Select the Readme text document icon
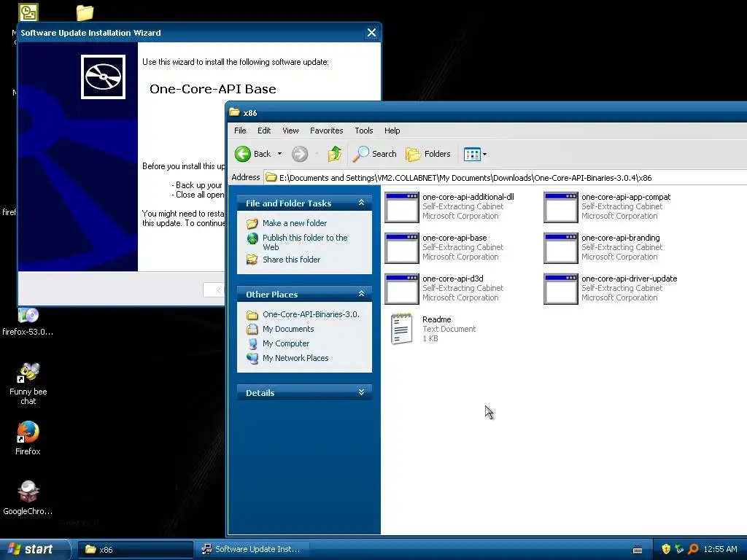747x560 pixels. pyautogui.click(x=402, y=329)
